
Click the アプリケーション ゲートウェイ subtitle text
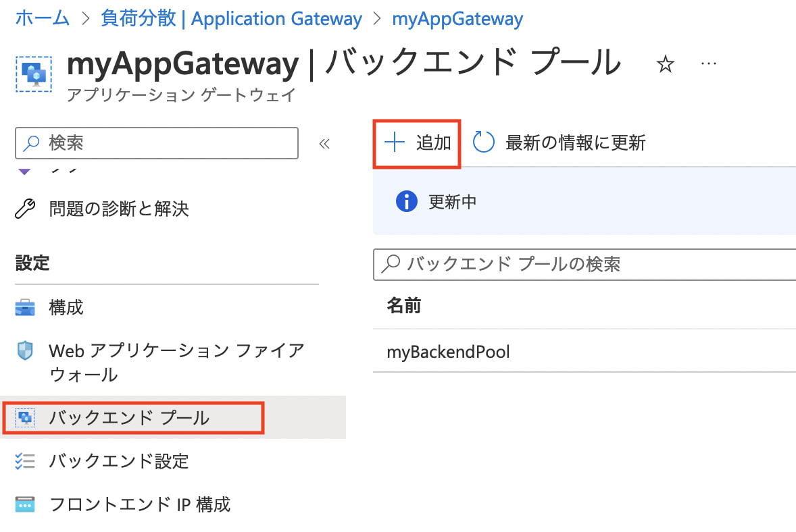click(x=181, y=95)
